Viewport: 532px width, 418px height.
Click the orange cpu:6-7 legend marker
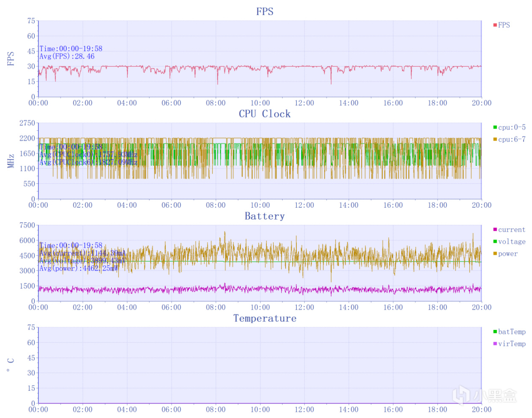pyautogui.click(x=495, y=139)
